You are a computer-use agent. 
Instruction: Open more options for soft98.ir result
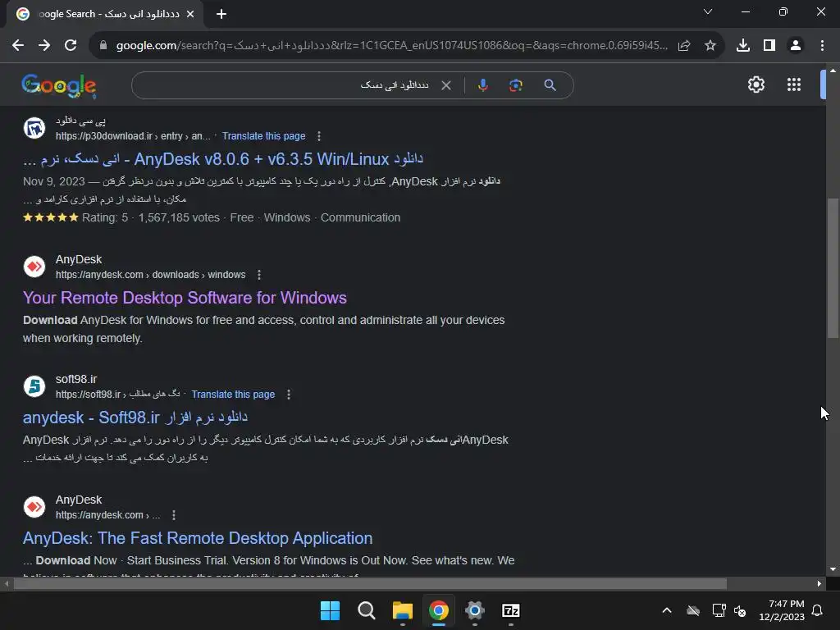click(x=289, y=395)
